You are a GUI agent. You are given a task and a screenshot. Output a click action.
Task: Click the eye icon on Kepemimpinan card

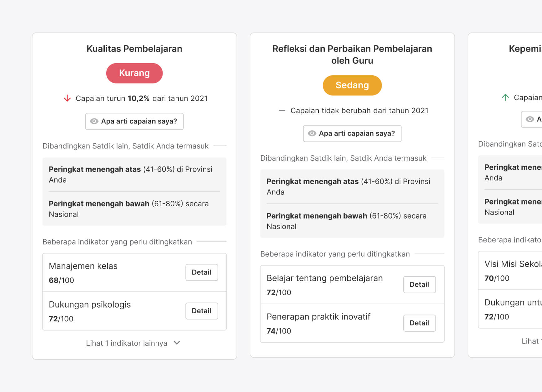[x=530, y=119]
